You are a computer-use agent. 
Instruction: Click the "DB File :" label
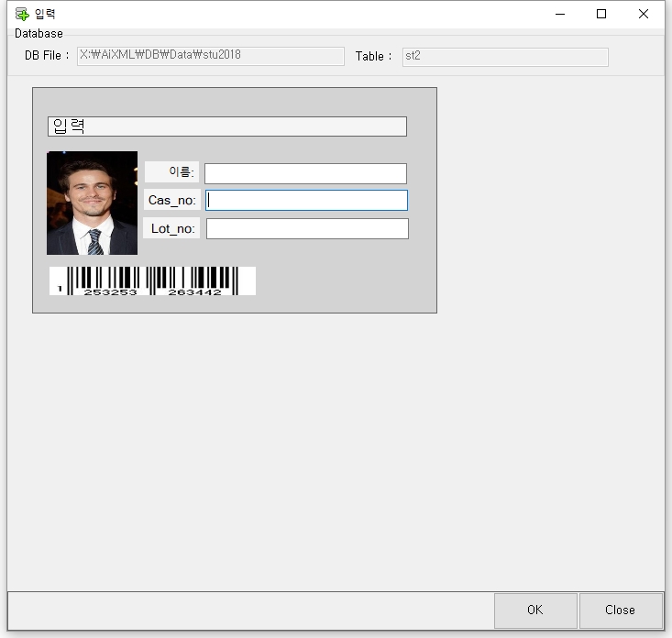click(x=46, y=56)
